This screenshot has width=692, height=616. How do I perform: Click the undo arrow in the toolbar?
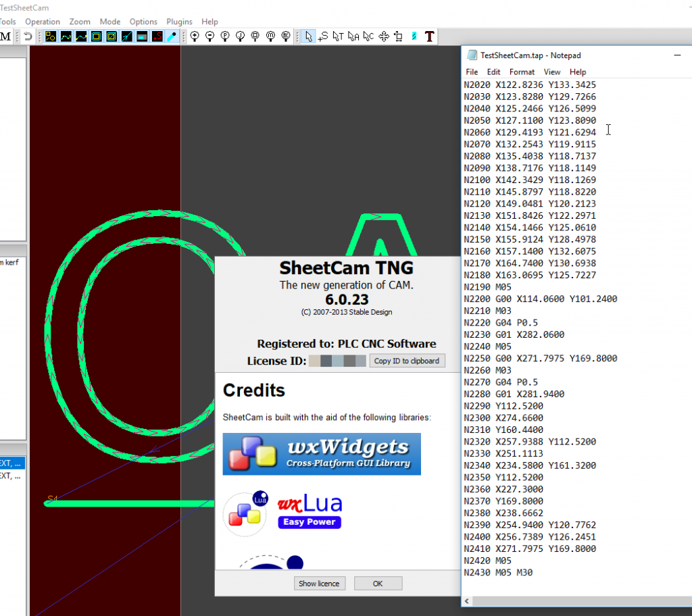point(28,36)
